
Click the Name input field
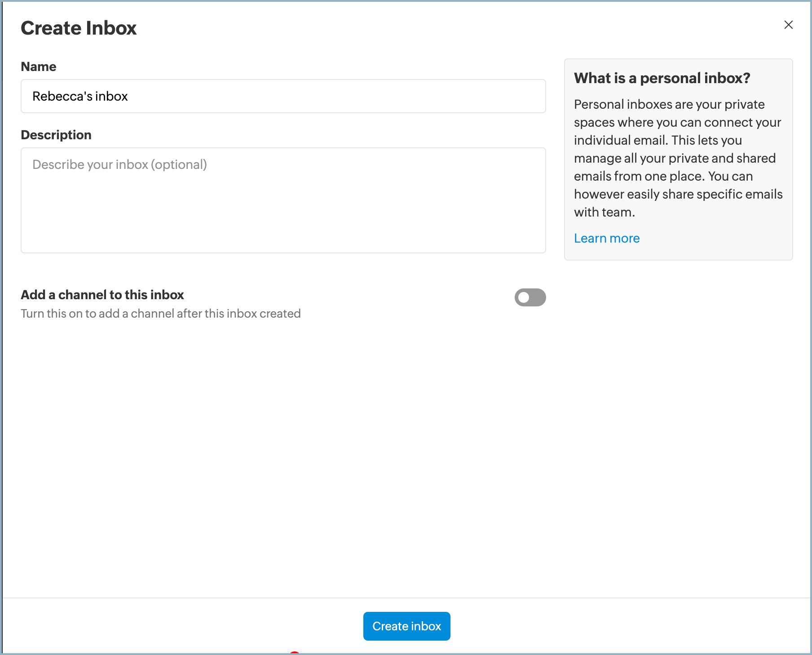pos(283,96)
